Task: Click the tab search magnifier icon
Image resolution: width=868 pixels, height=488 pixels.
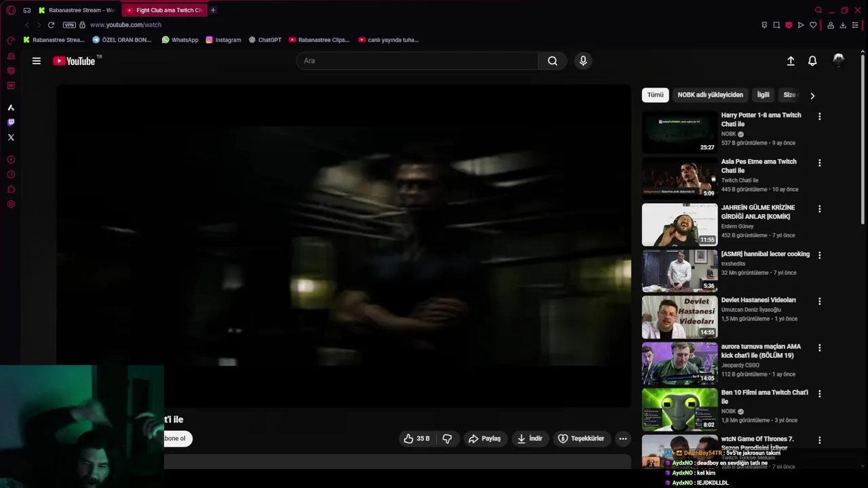Action: pos(818,10)
